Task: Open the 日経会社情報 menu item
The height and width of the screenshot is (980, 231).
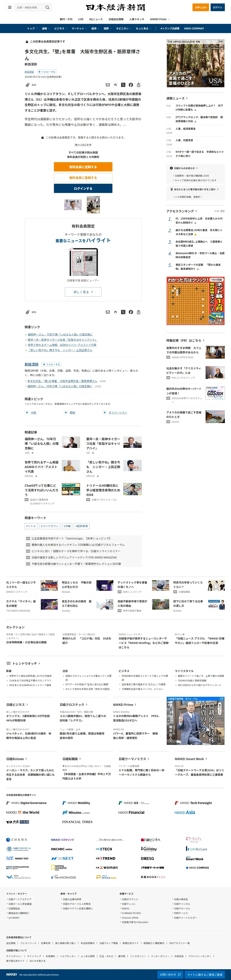Action: coord(116,19)
